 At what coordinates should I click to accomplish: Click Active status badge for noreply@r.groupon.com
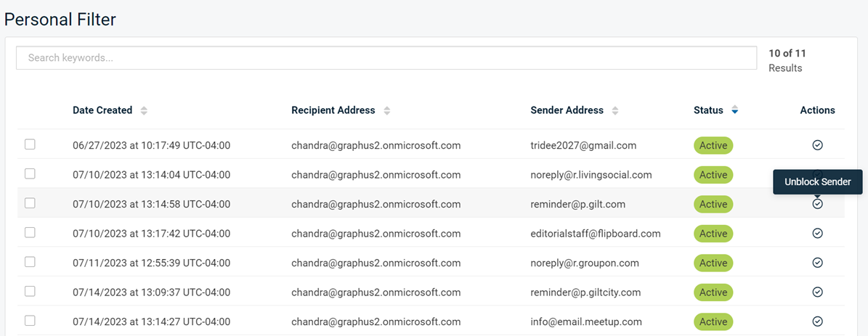click(x=713, y=263)
